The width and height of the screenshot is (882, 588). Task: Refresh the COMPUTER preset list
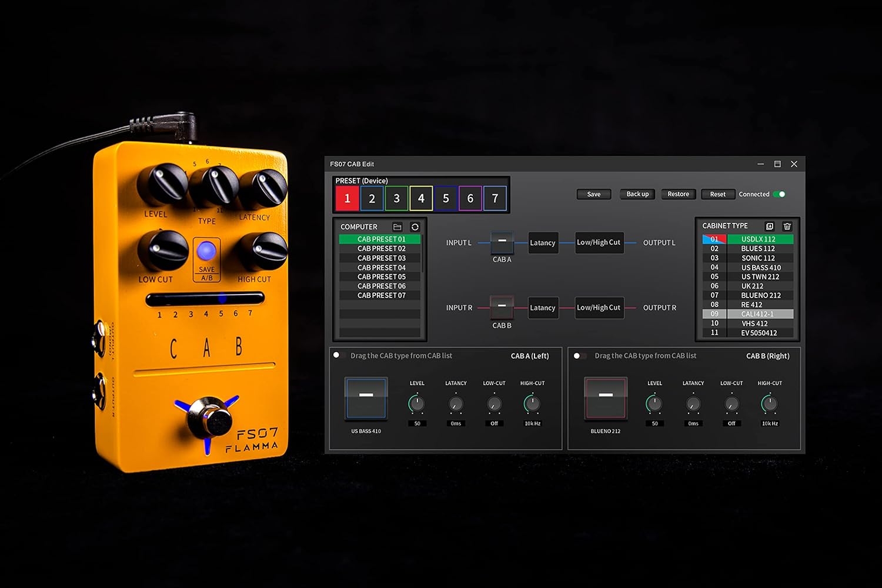coord(416,226)
